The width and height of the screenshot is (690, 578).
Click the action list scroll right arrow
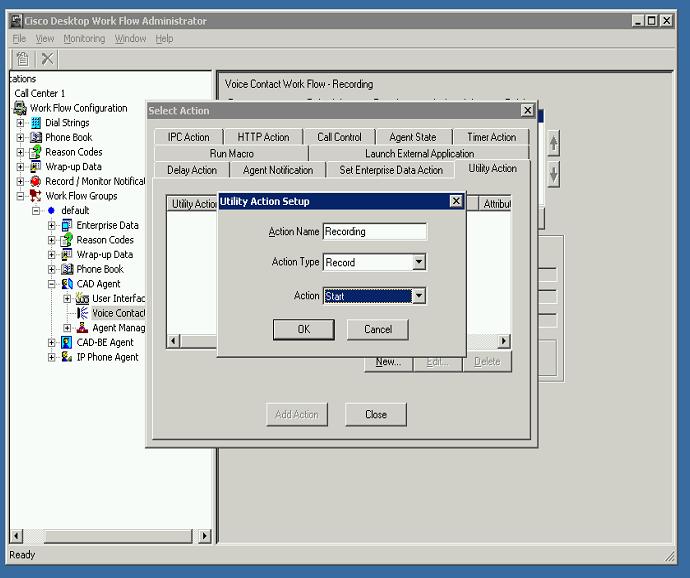tap(504, 341)
